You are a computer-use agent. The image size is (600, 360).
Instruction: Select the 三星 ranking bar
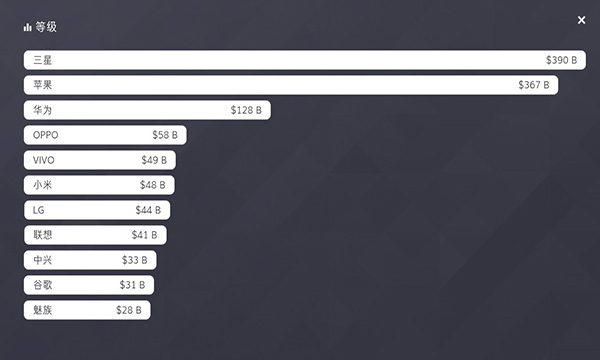tap(305, 60)
